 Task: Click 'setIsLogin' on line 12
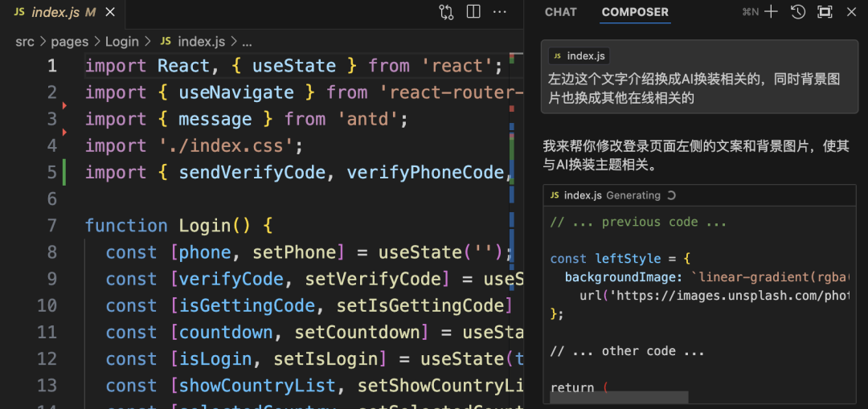326,359
